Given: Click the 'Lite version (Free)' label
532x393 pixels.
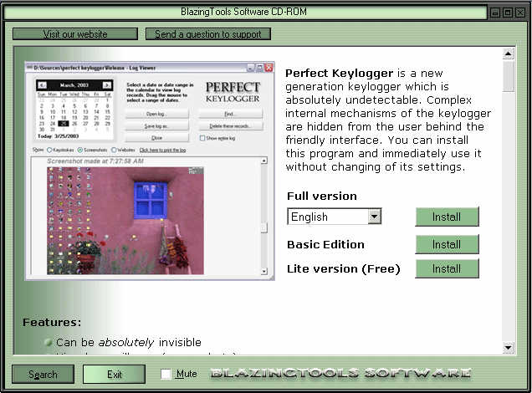Looking at the screenshot, I should (x=343, y=269).
